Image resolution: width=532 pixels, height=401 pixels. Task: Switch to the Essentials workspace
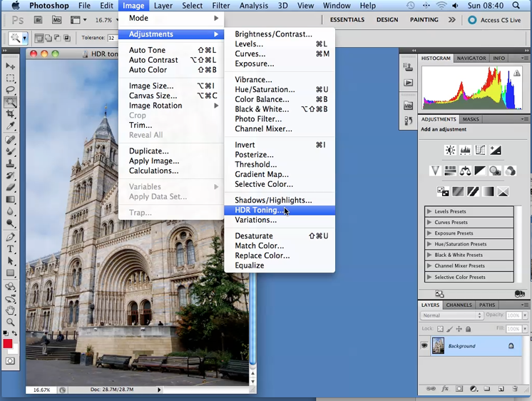[347, 20]
